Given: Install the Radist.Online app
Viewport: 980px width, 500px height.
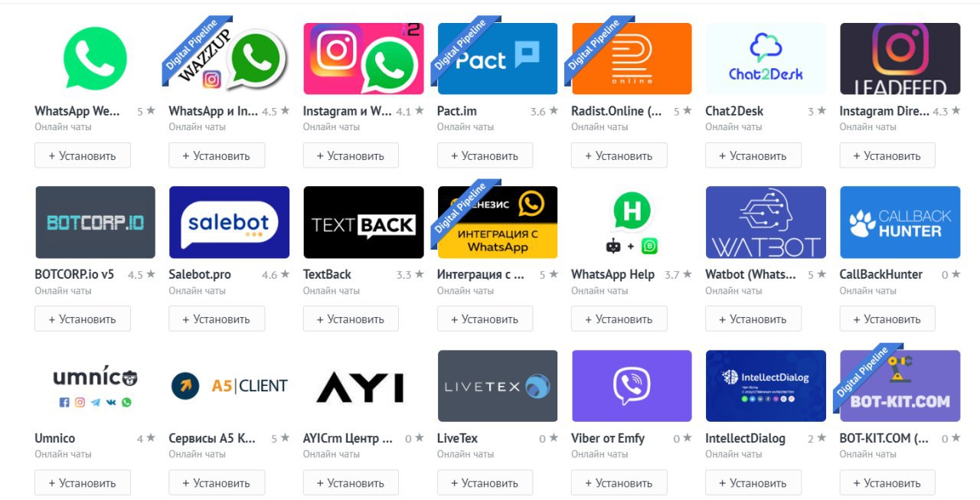Looking at the screenshot, I should point(619,155).
